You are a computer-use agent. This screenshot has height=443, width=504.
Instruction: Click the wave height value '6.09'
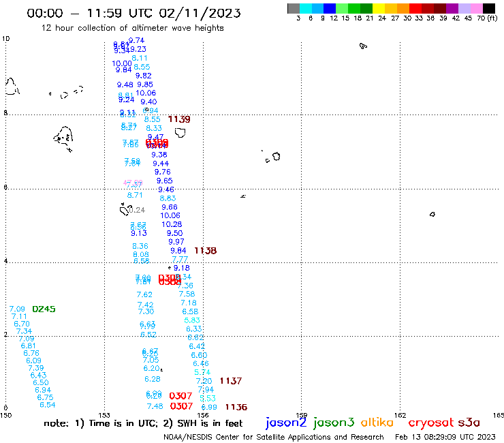(33, 361)
